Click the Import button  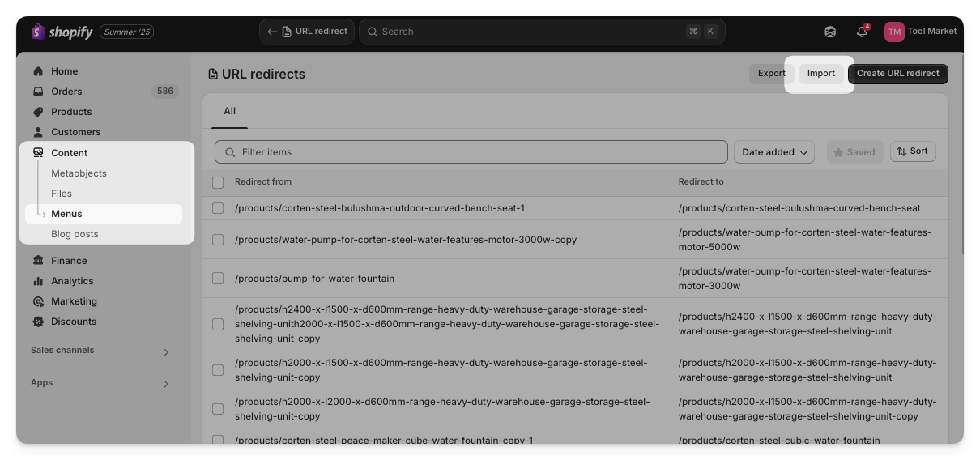[820, 74]
